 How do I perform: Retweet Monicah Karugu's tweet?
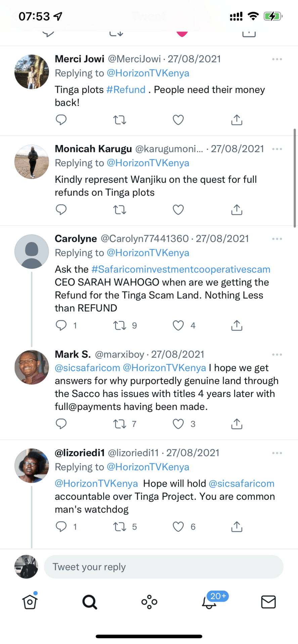click(120, 210)
